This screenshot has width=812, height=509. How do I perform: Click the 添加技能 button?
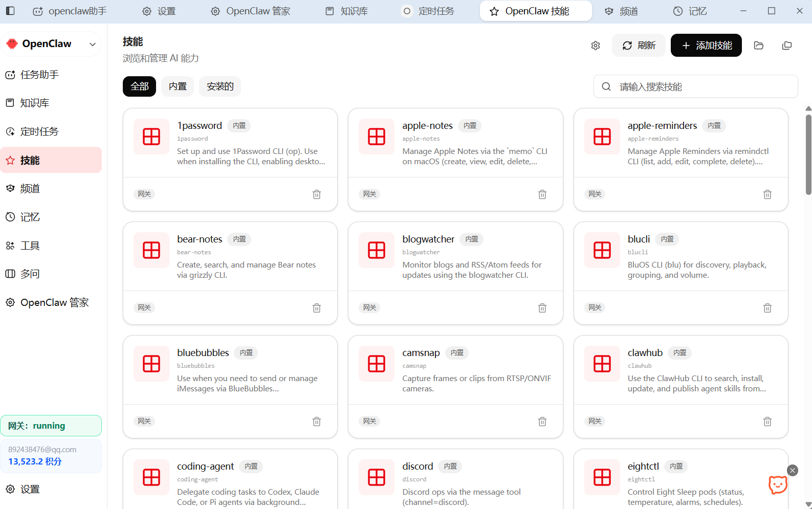click(x=706, y=46)
